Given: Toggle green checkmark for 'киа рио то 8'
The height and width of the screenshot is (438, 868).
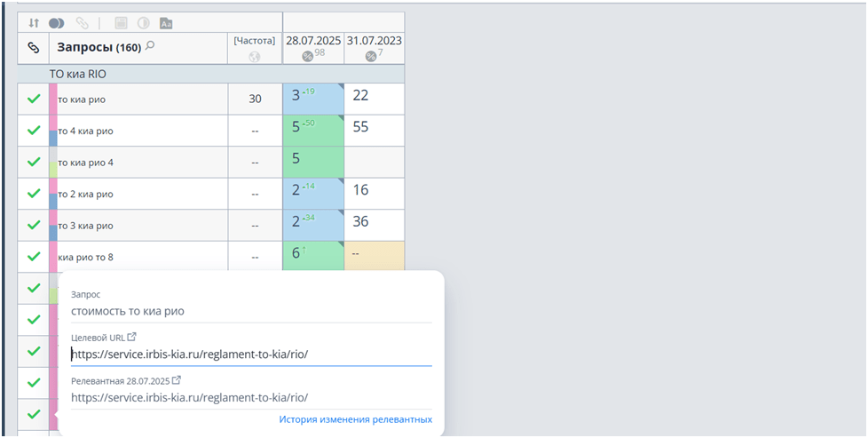Looking at the screenshot, I should click(x=34, y=256).
